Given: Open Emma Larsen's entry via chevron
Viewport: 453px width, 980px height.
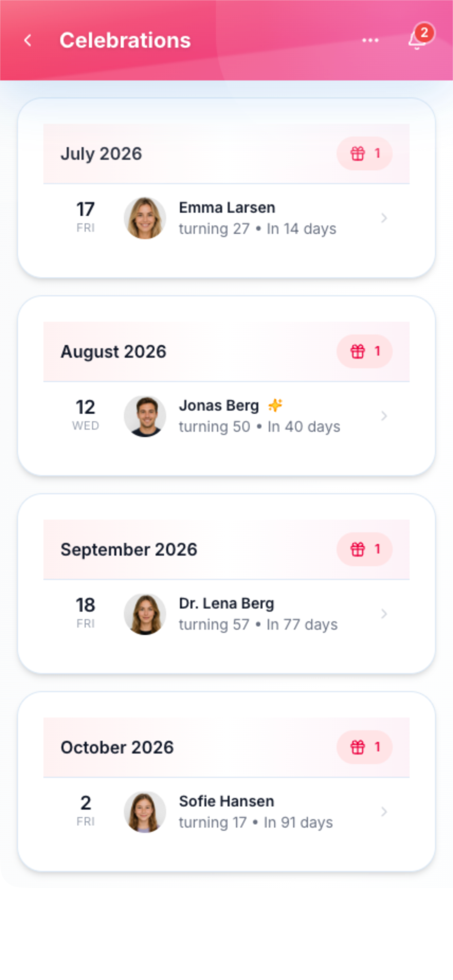Looking at the screenshot, I should tap(384, 218).
